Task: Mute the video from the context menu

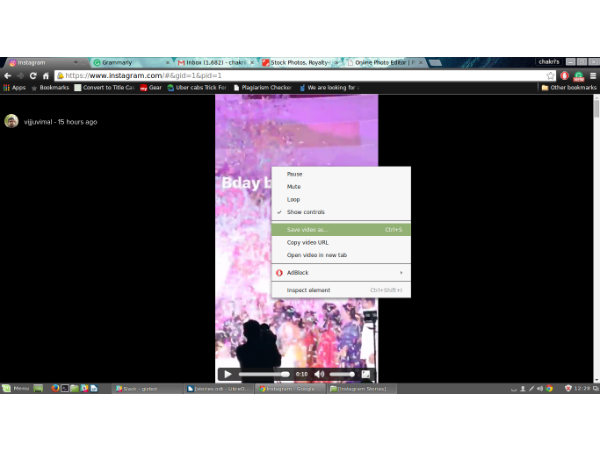Action: point(294,187)
